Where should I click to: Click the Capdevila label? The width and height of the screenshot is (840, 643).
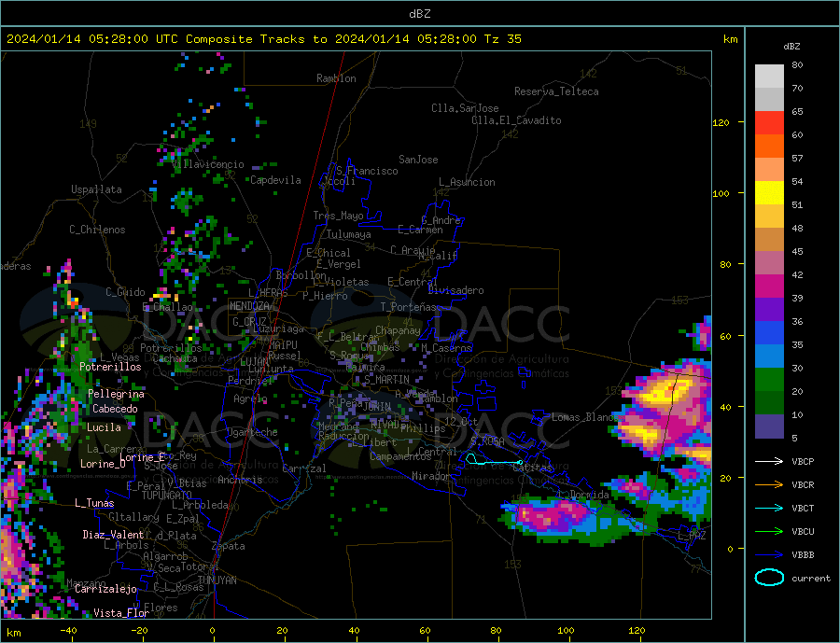pyautogui.click(x=275, y=180)
